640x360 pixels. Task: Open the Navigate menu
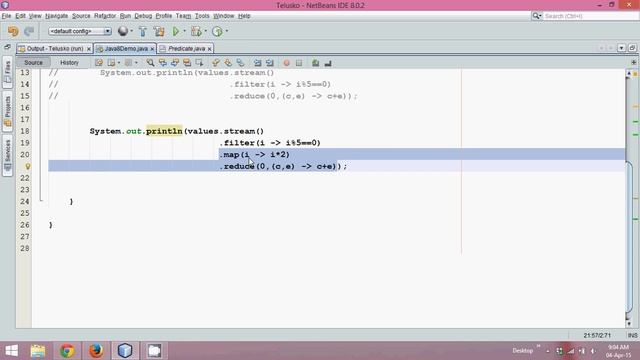(56, 16)
